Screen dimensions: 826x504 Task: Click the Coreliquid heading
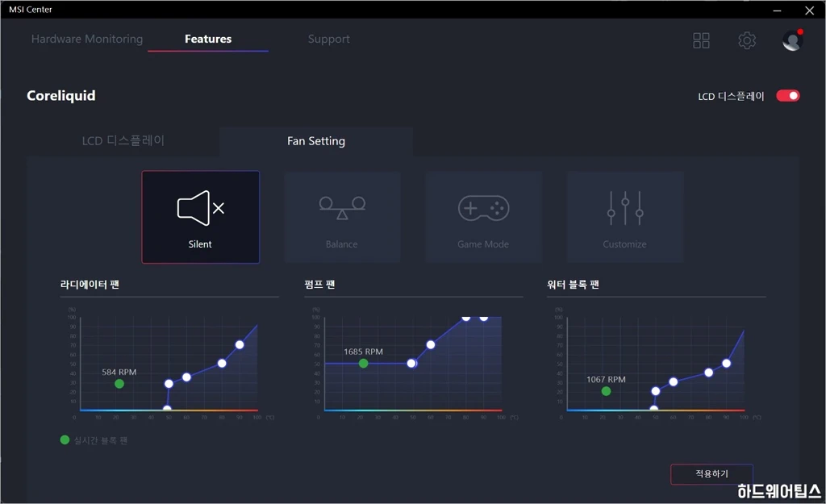[61, 96]
